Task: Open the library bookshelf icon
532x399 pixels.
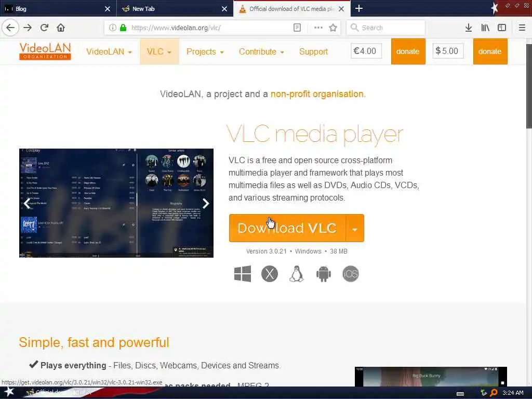Action: click(x=485, y=28)
